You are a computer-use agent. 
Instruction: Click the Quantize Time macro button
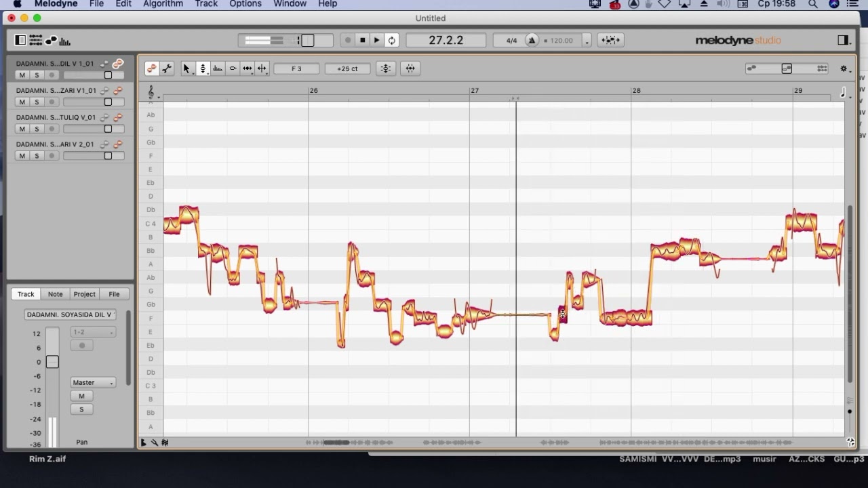click(x=410, y=68)
